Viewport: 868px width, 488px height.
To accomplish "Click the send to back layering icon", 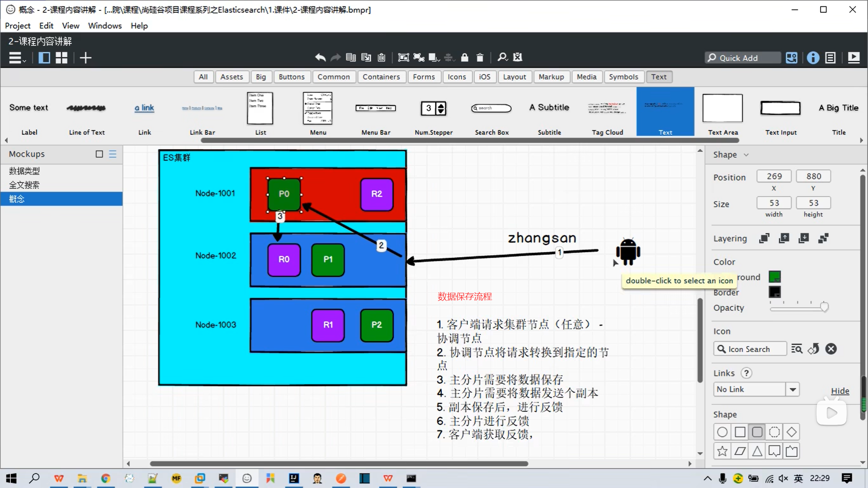I will tap(823, 238).
